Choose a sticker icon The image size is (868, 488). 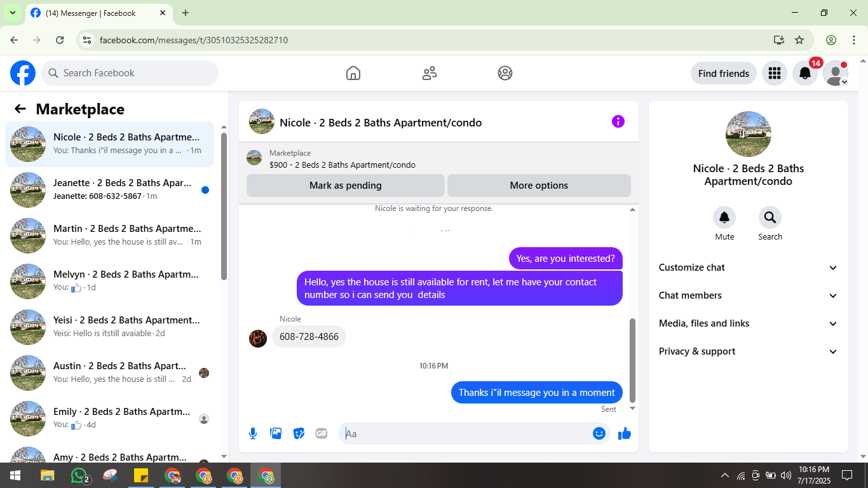click(x=299, y=433)
